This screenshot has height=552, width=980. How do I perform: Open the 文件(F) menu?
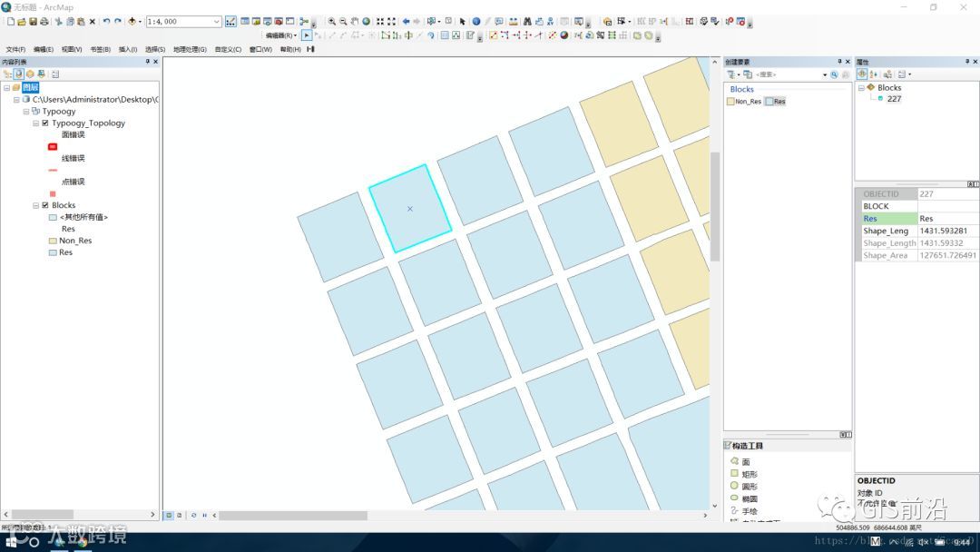click(x=15, y=49)
